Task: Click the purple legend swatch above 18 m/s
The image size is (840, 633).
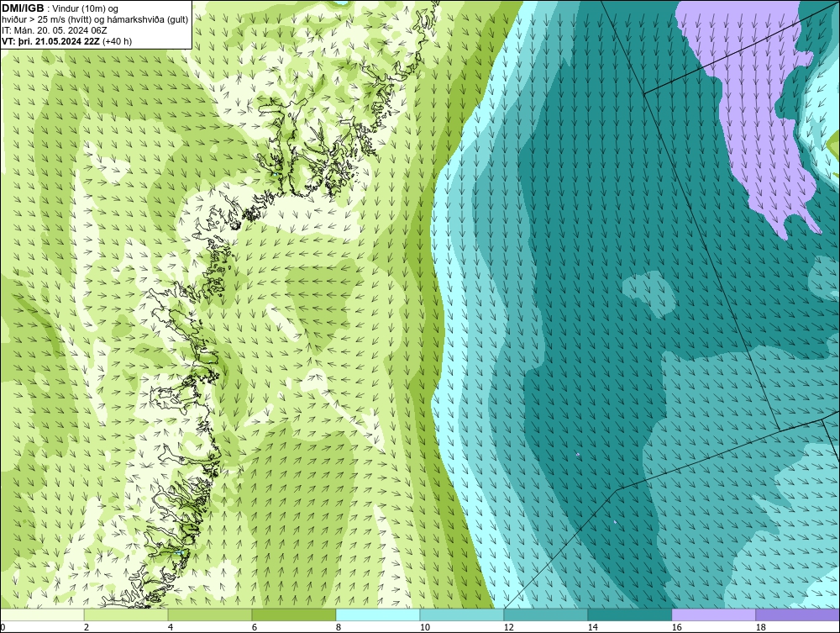Action: (x=798, y=615)
